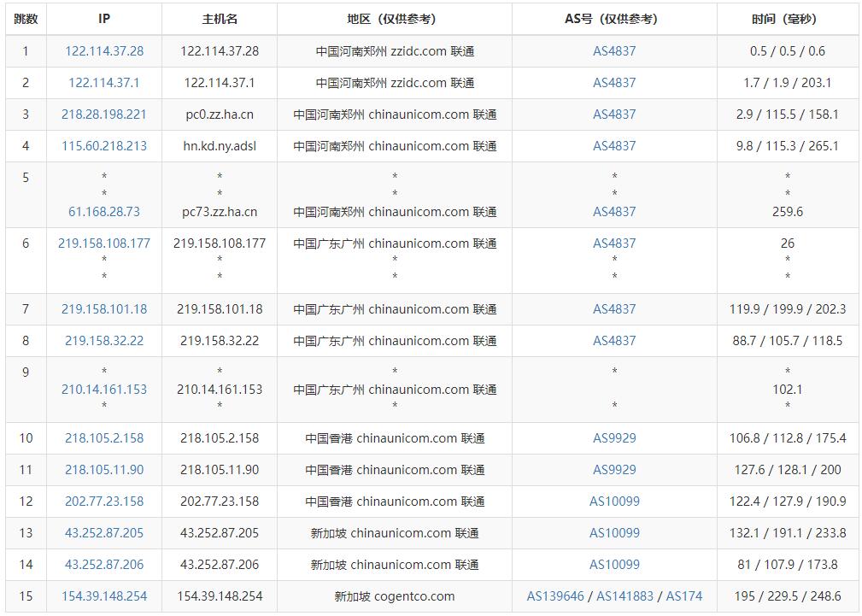Image resolution: width=862 pixels, height=616 pixels.
Task: Open the 219.158.101.18 IP link
Action: (x=104, y=309)
